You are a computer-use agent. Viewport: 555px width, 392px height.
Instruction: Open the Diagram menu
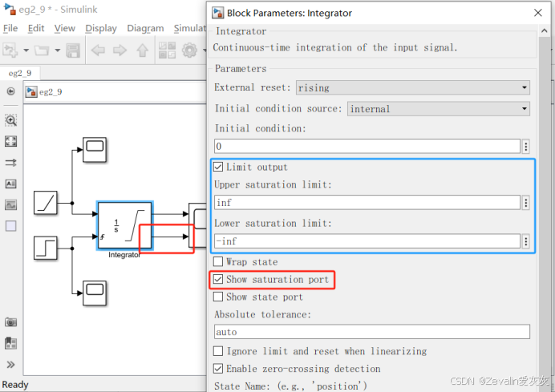145,28
